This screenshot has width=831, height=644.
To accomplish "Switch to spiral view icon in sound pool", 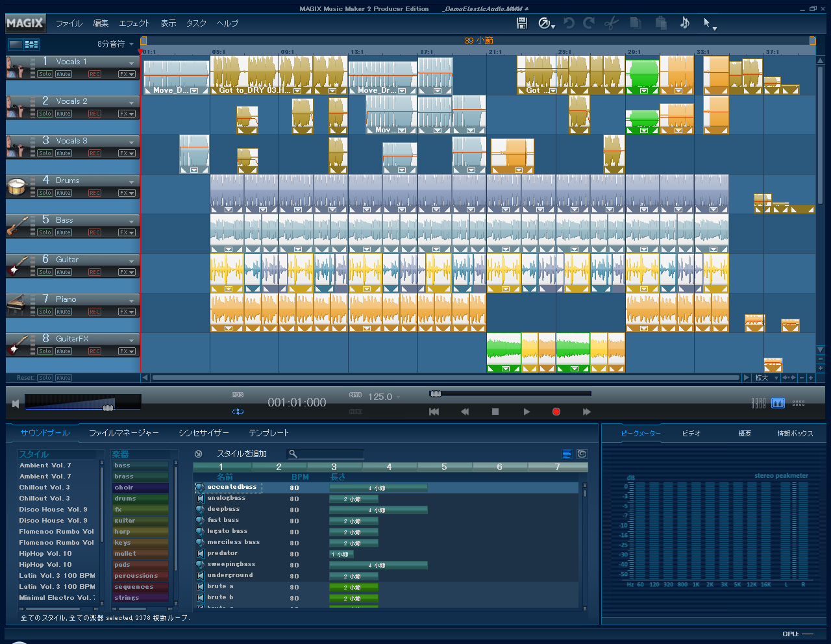I will [x=582, y=454].
